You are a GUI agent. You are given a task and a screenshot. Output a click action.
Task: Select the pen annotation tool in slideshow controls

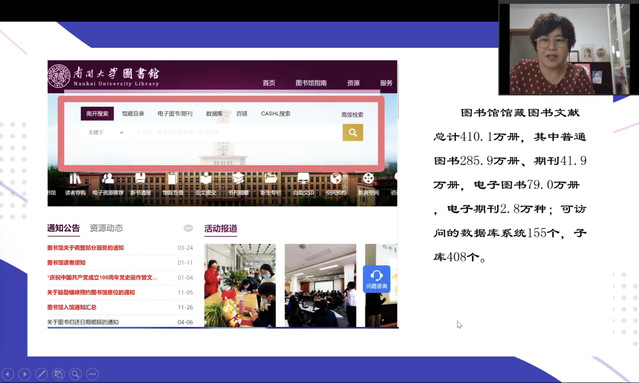pos(42,374)
